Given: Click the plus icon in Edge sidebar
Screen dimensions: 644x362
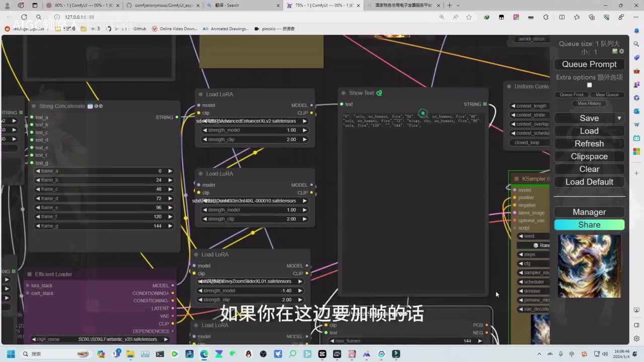Looking at the screenshot, I should [636, 173].
